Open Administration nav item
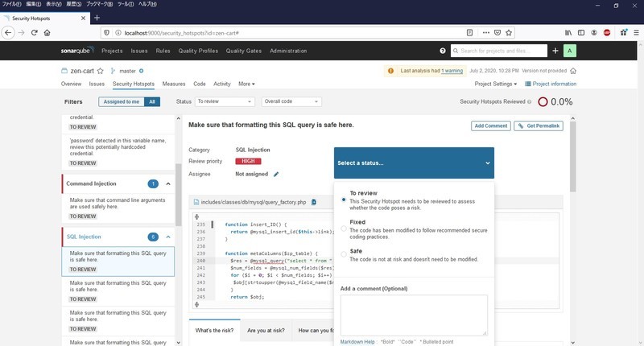Image resolution: width=644 pixels, height=346 pixels. click(288, 51)
